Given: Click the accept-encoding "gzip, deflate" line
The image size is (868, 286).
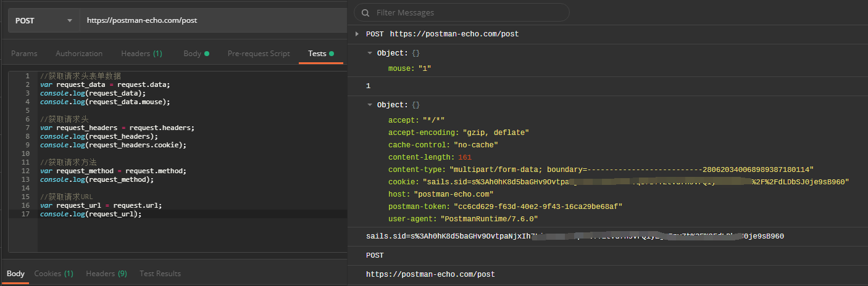Looking at the screenshot, I should tap(459, 133).
